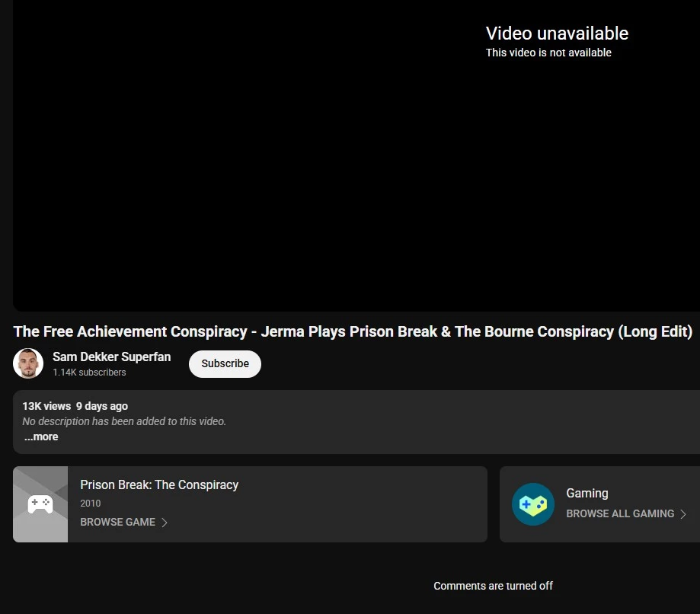Click the Gaming card title

click(x=587, y=493)
